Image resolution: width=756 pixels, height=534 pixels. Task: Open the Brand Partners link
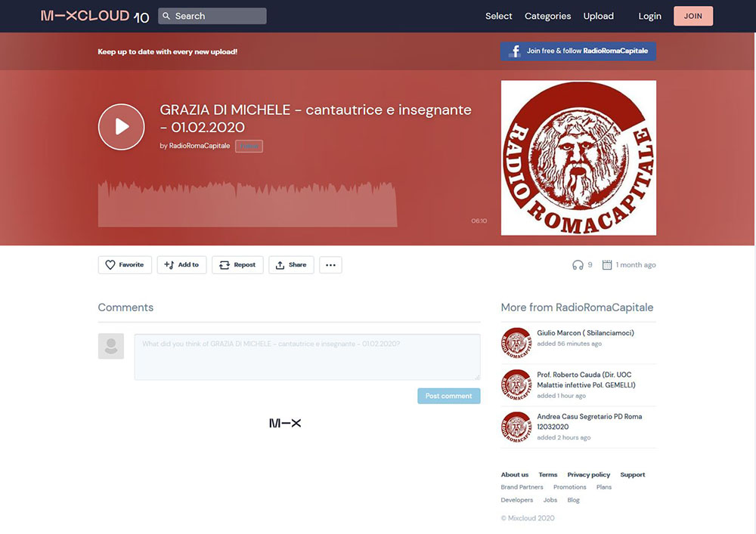tap(522, 487)
